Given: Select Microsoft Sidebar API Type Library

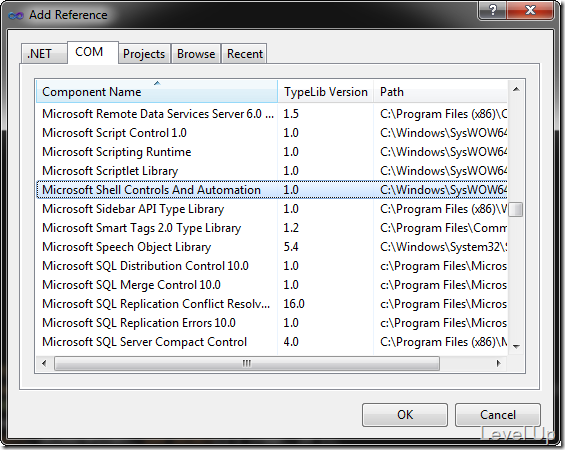Looking at the screenshot, I should tap(272, 209).
